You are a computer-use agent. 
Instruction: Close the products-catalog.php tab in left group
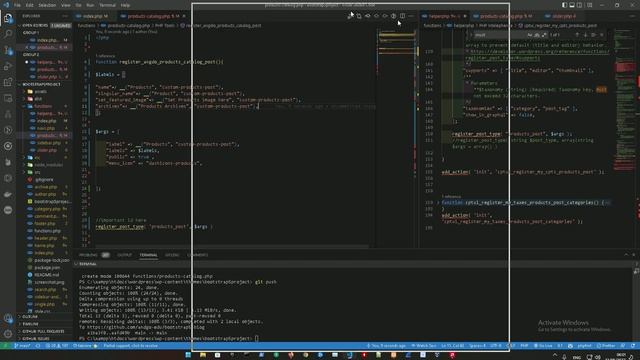[x=184, y=16]
